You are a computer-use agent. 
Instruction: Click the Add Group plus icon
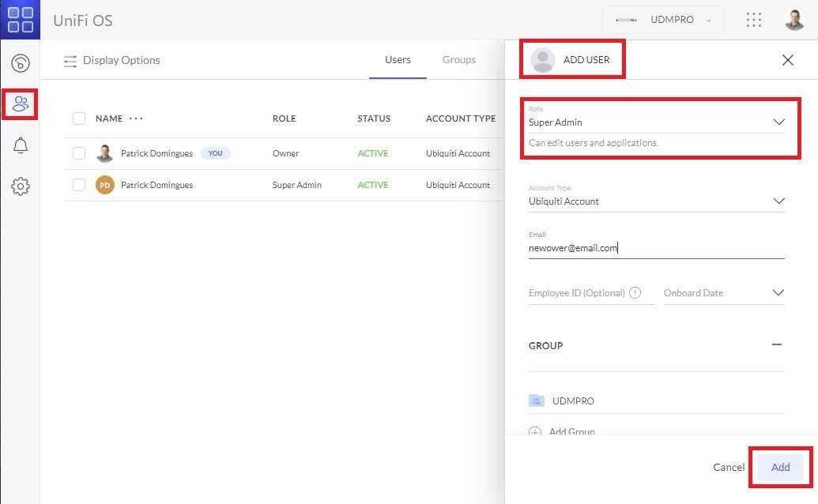(x=535, y=431)
